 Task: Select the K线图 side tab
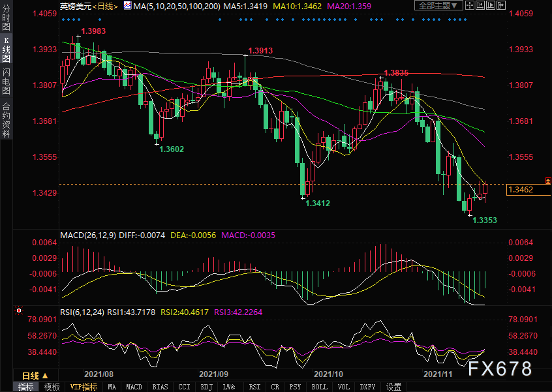click(x=6, y=50)
